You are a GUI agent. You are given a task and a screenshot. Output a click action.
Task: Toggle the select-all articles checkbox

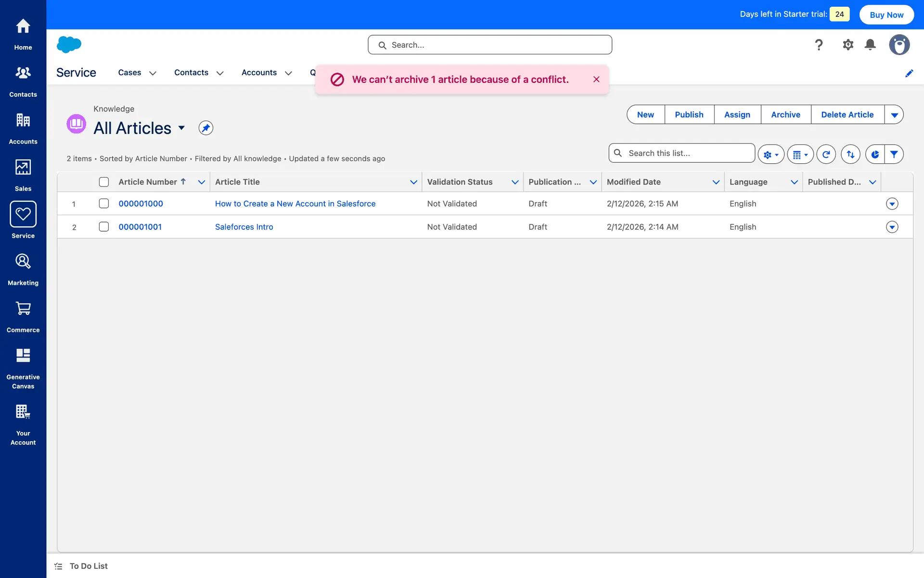(x=104, y=182)
